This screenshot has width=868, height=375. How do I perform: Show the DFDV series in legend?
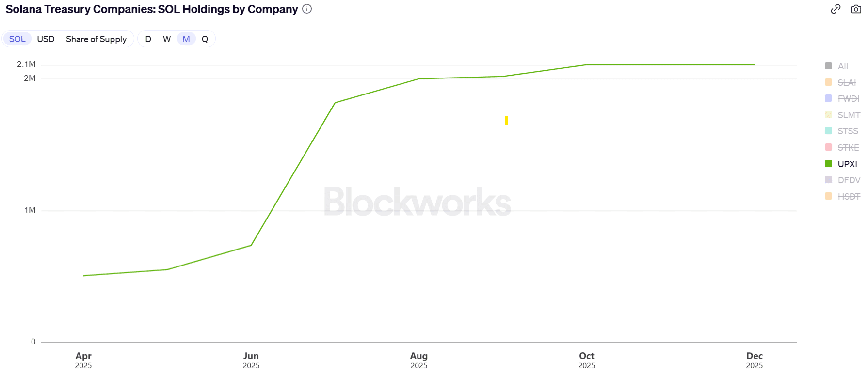pyautogui.click(x=849, y=180)
